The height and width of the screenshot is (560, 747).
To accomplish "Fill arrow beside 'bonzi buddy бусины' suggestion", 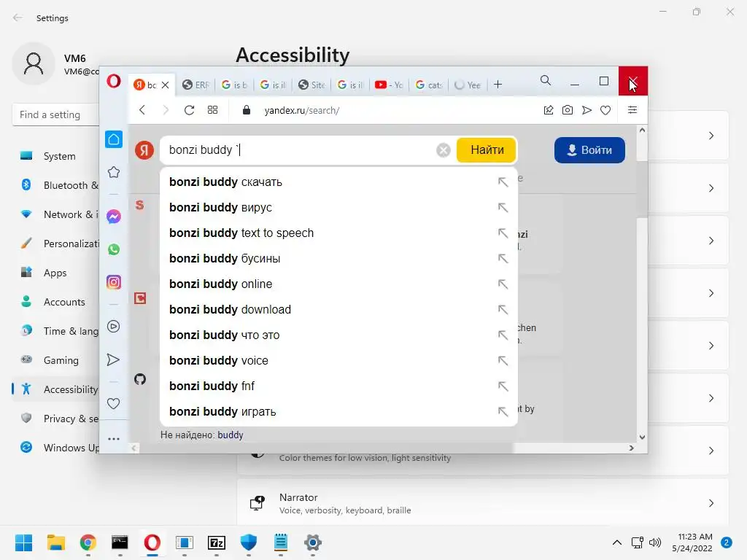I will pos(503,259).
